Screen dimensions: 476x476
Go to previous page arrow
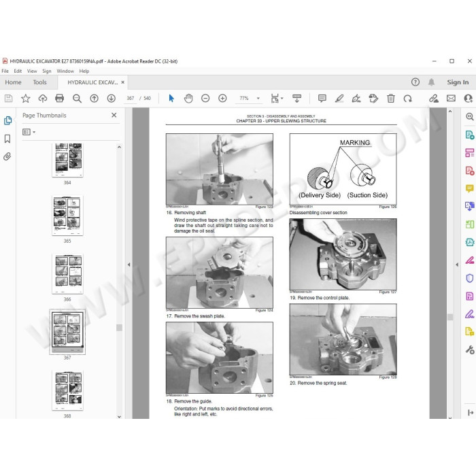tap(94, 98)
